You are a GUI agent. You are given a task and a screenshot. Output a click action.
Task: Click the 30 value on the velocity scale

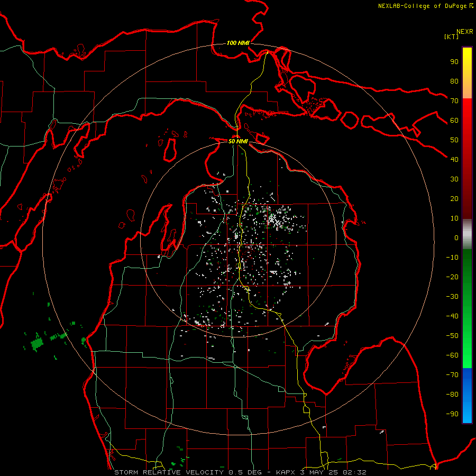click(454, 179)
